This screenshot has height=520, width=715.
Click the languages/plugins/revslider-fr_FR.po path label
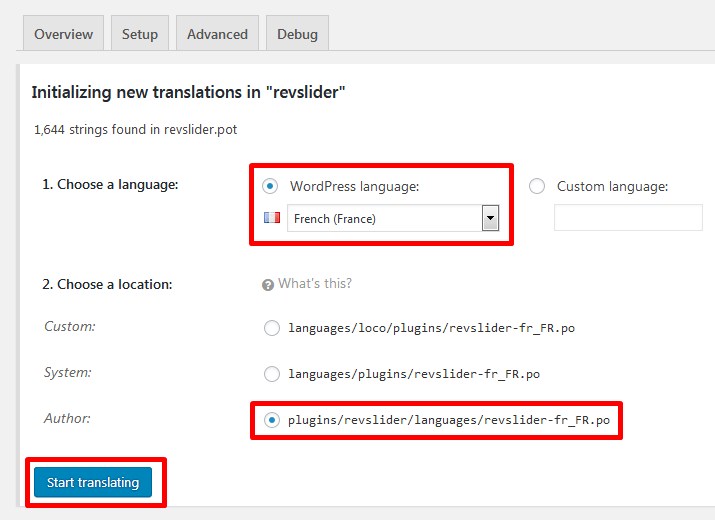tap(414, 374)
